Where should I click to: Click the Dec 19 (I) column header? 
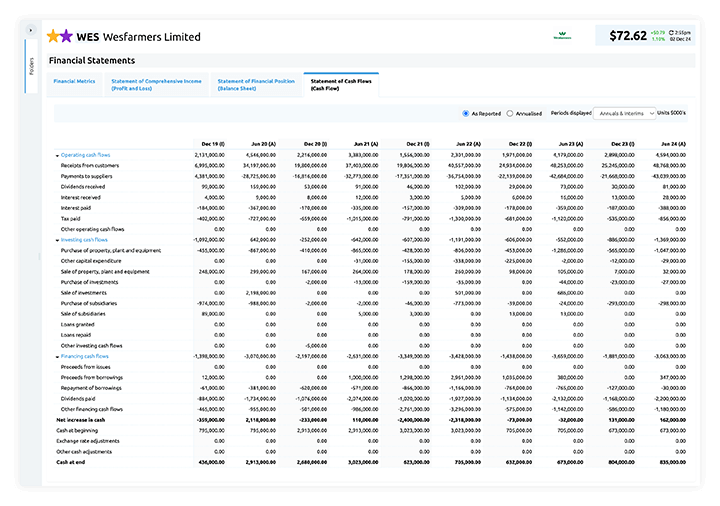(211, 144)
